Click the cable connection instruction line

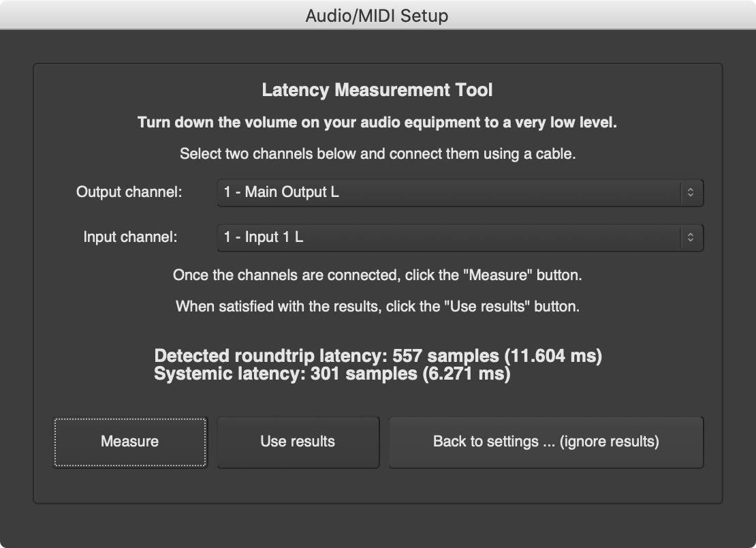pos(378,153)
